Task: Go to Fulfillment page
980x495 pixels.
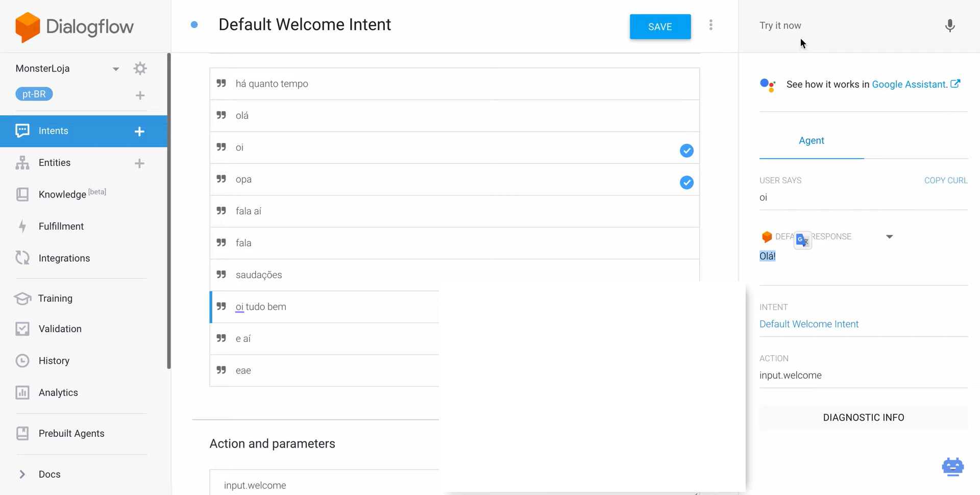Action: pos(61,227)
